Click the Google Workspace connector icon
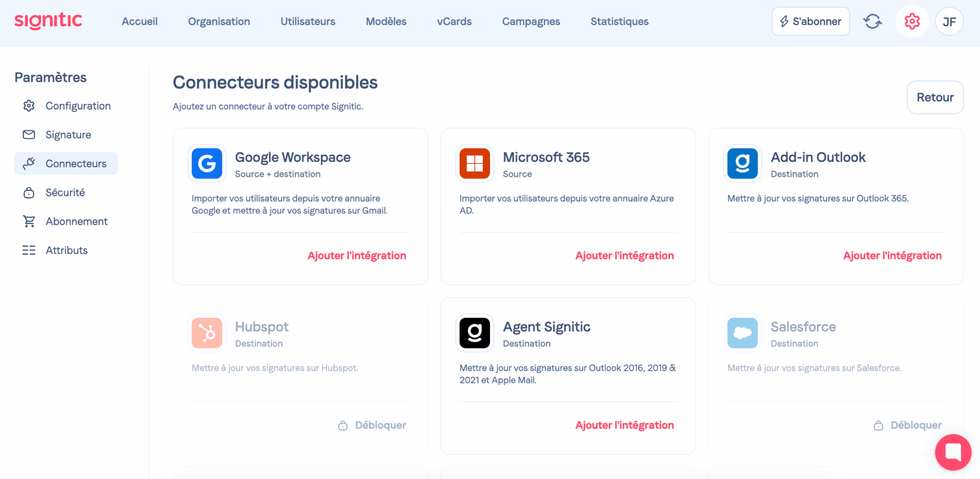The image size is (980, 479). click(207, 163)
